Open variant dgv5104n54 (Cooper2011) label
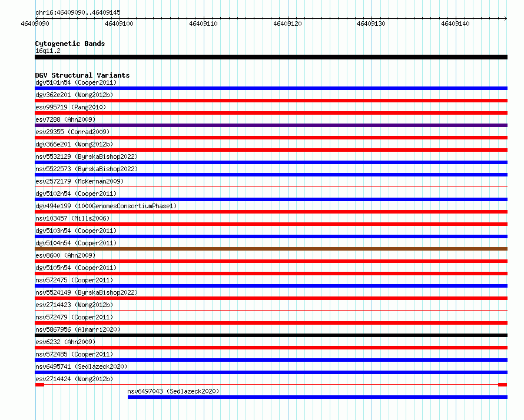 (x=76, y=243)
